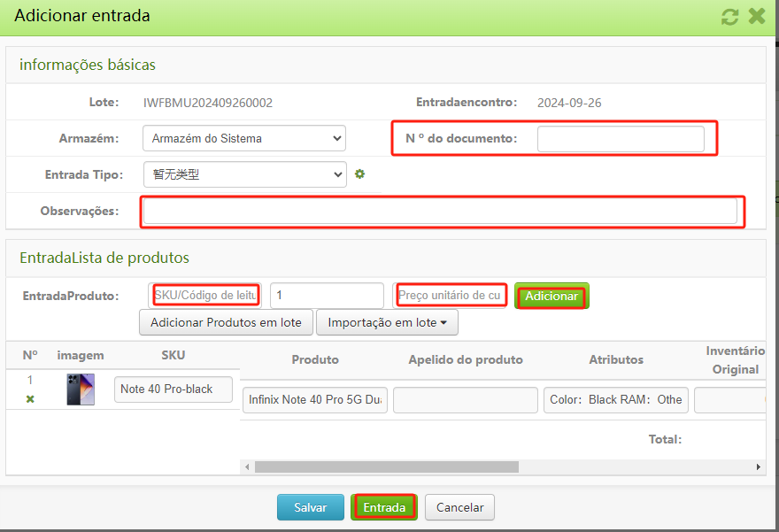
Task: Open the Entrada Tipo settings gear
Action: 359,174
